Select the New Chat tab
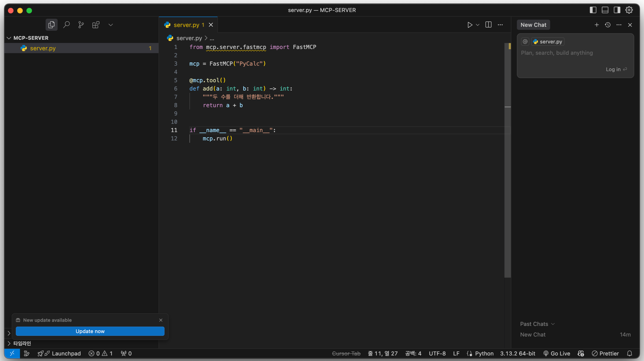 point(533,25)
